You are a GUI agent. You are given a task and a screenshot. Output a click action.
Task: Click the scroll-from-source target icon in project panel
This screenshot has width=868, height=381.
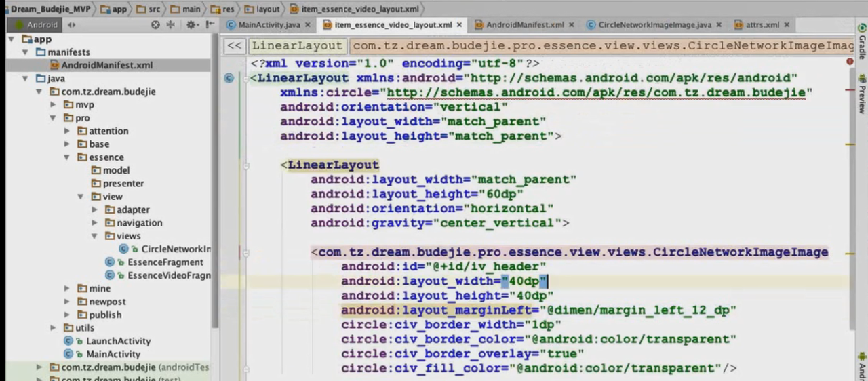click(x=155, y=25)
